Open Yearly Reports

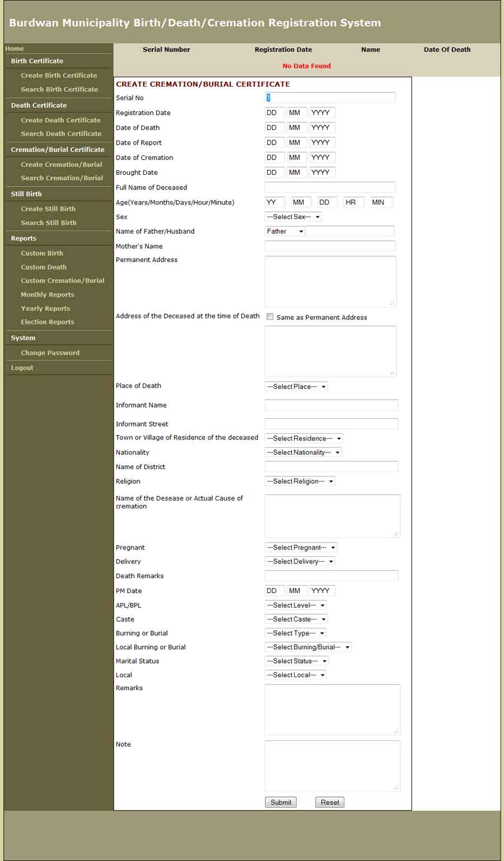45,308
